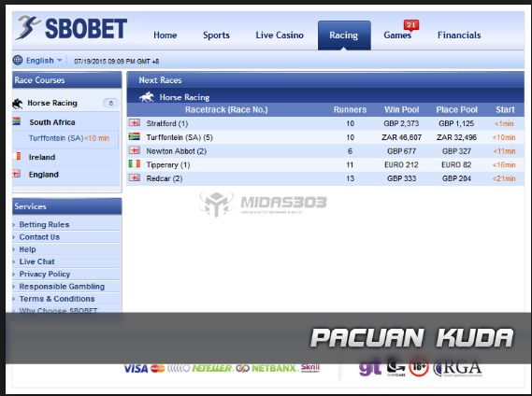Click the Skrill payment logo
The height and width of the screenshot is (396, 532).
(310, 368)
